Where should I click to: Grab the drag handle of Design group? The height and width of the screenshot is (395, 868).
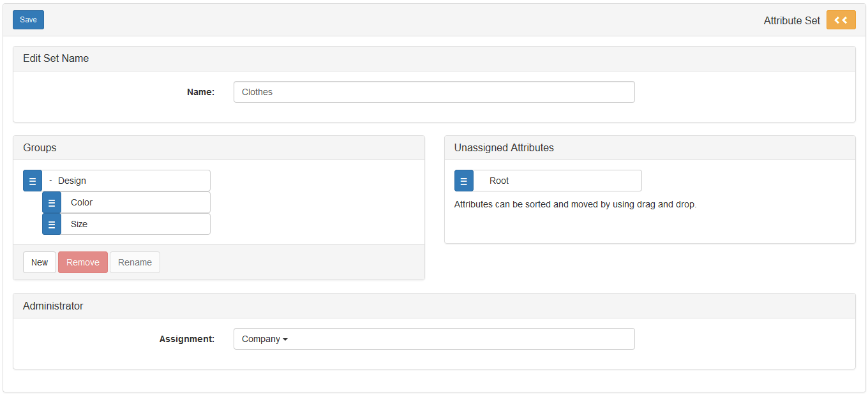(33, 181)
